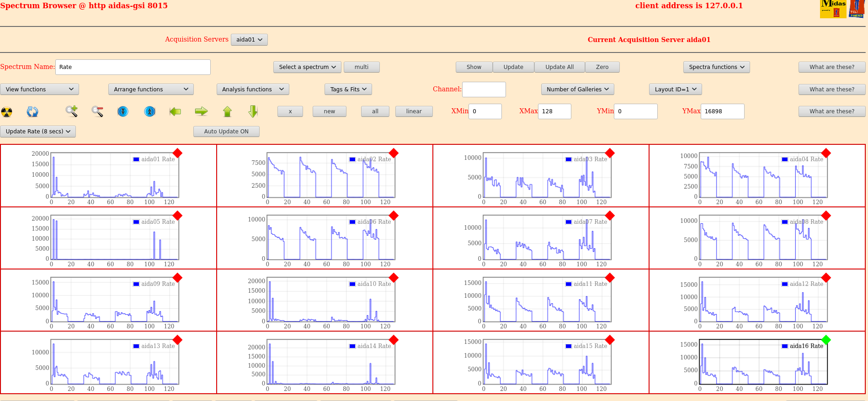Open the Tags & Fits dropdown
Image resolution: width=868 pixels, height=401 pixels.
[x=348, y=90]
